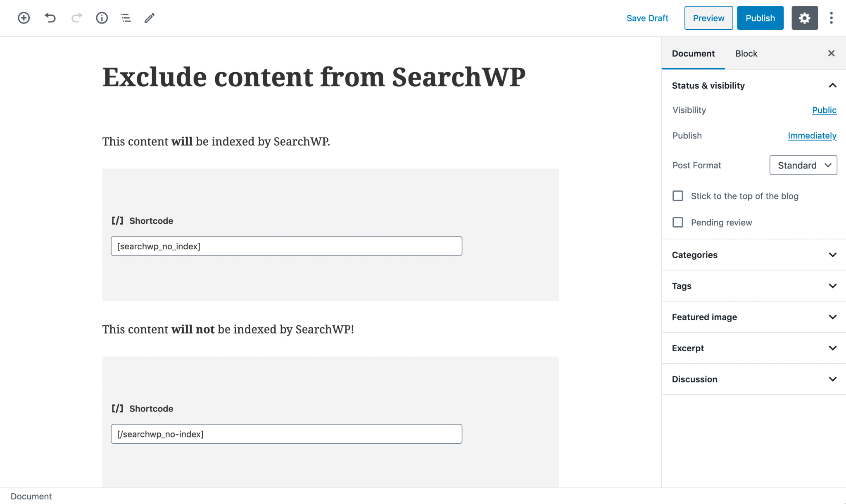Select Standard from Post Format dropdown
This screenshot has width=846, height=504.
pos(803,165)
